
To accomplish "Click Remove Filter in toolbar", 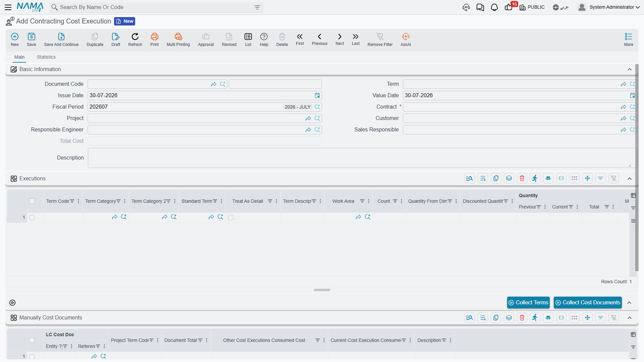I will [380, 40].
